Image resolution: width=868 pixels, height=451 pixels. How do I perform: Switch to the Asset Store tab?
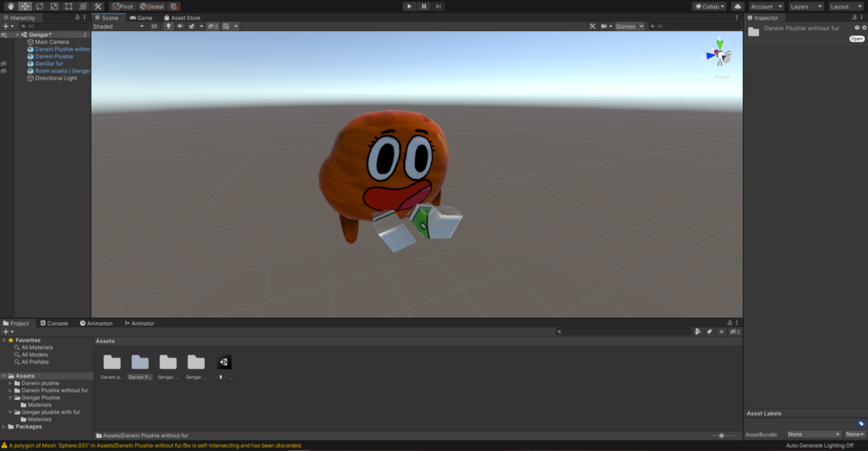click(182, 18)
